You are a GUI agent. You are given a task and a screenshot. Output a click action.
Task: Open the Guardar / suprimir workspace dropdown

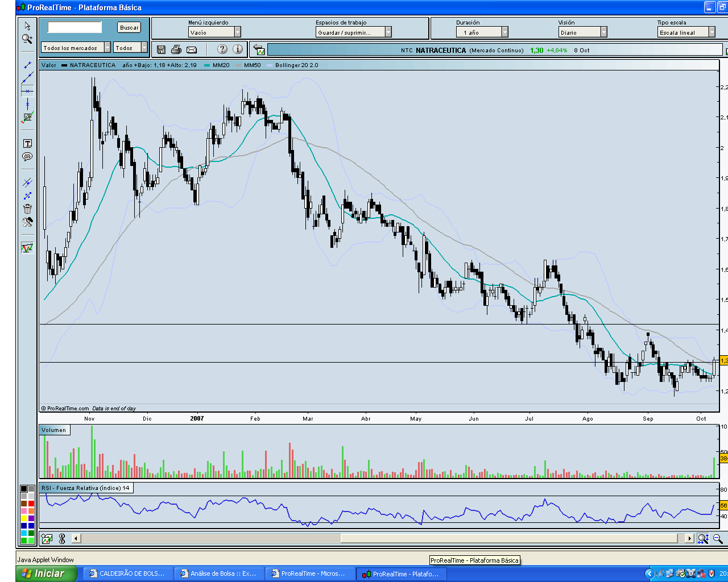(x=354, y=32)
